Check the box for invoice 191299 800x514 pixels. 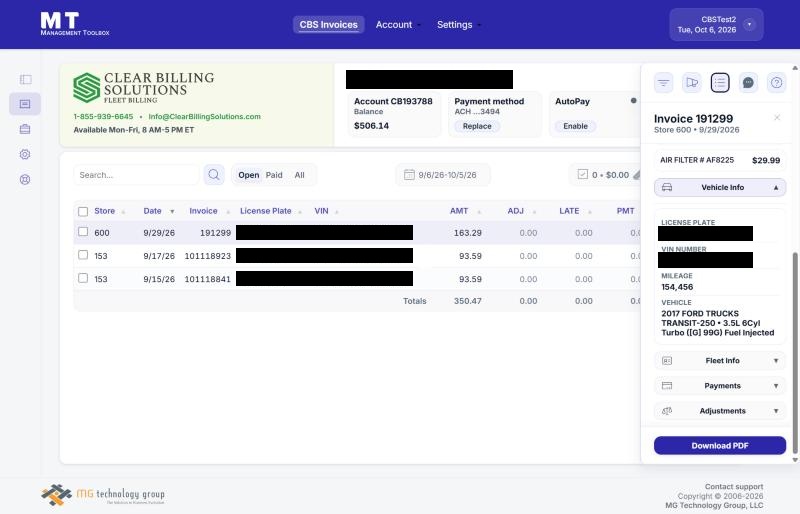click(x=83, y=232)
